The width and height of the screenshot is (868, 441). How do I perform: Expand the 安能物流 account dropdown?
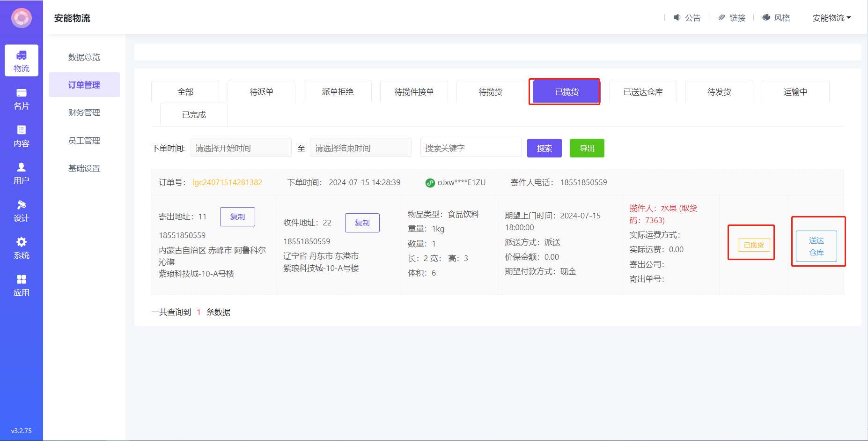tap(831, 18)
